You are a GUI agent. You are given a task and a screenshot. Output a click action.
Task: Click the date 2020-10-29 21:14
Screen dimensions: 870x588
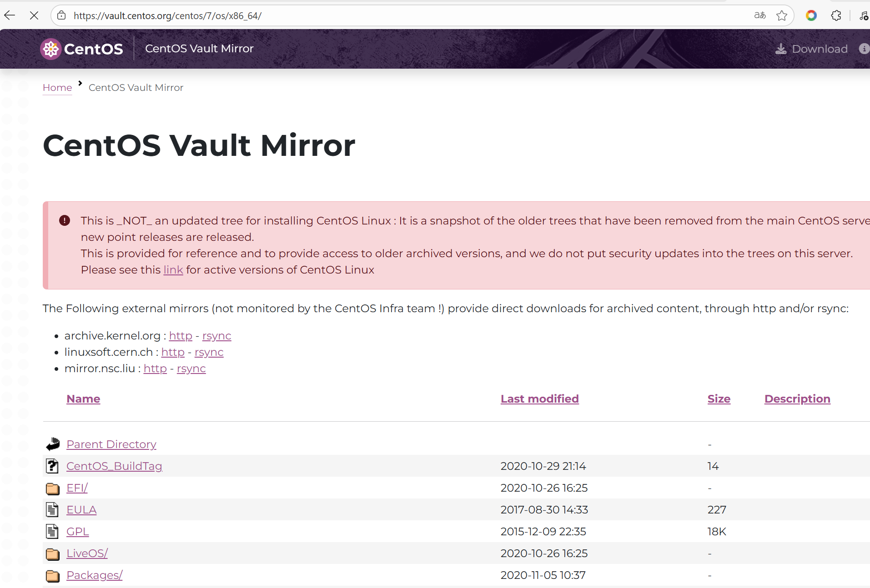point(543,466)
